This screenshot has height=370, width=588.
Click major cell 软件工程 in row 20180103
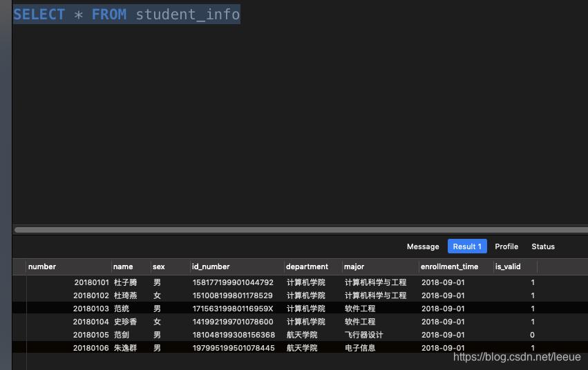point(360,309)
